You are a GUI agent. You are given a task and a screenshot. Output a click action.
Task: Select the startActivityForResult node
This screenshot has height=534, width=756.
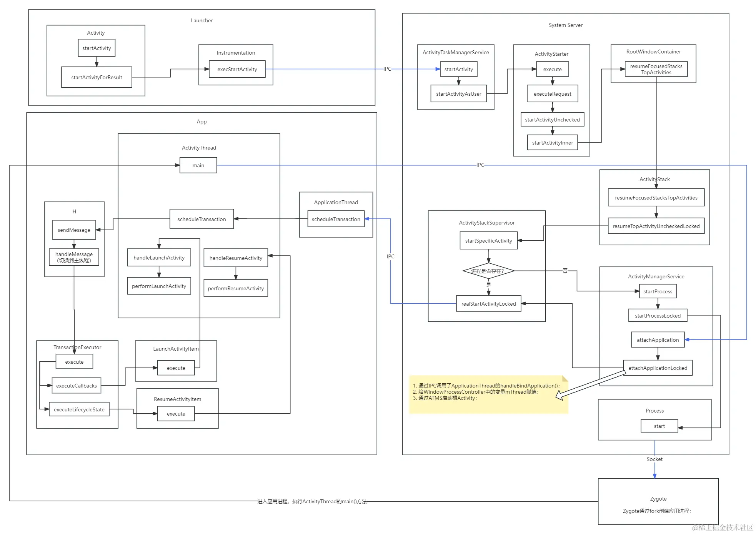click(97, 77)
